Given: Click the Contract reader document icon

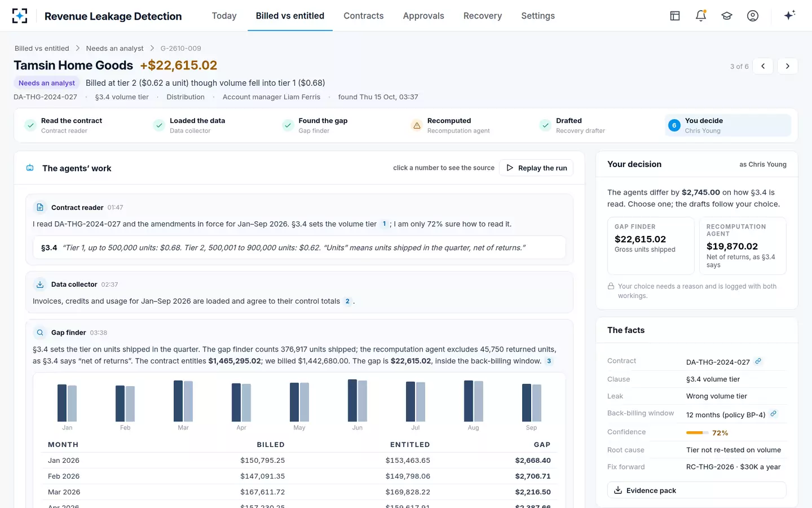Looking at the screenshot, I should [40, 208].
